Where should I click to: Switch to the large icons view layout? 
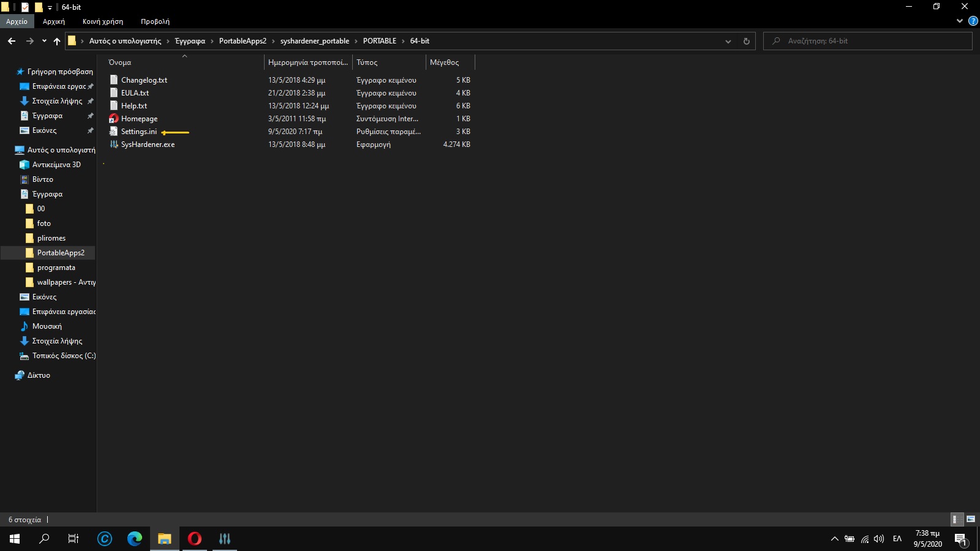(971, 519)
